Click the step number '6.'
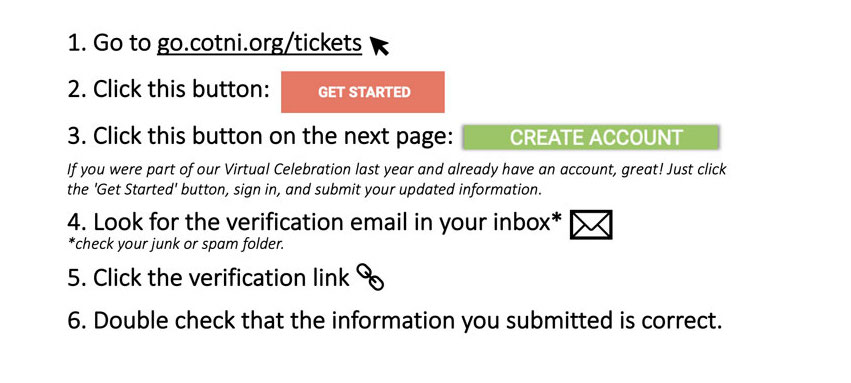 [x=78, y=321]
